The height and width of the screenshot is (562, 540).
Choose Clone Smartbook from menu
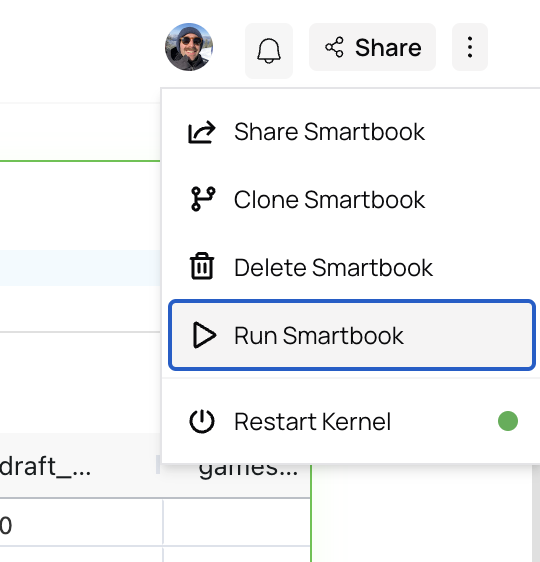coord(352,200)
